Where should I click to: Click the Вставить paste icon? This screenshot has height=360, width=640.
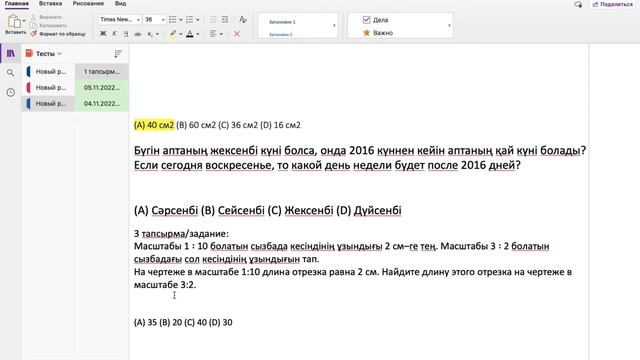[x=14, y=21]
